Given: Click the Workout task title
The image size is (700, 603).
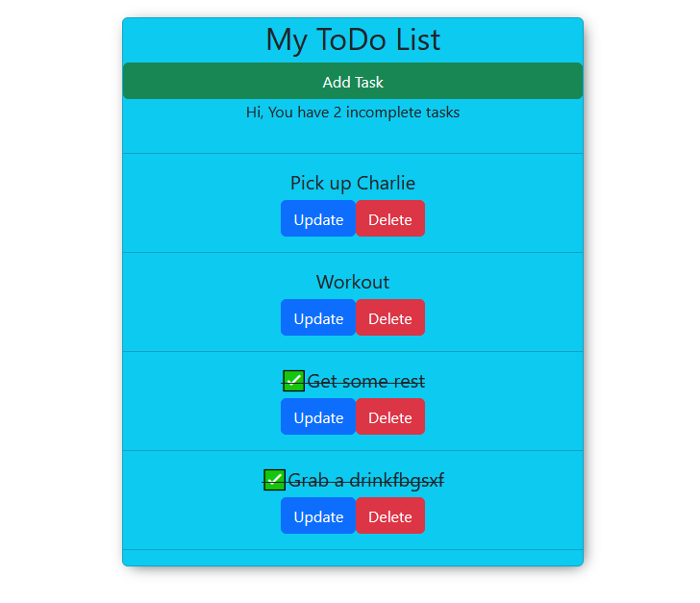Looking at the screenshot, I should click(353, 282).
